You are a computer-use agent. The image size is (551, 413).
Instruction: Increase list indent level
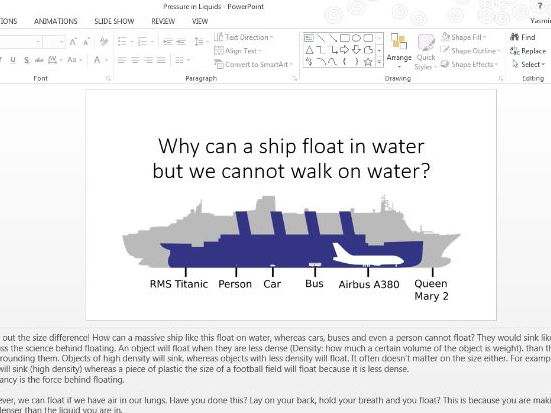[x=181, y=42]
